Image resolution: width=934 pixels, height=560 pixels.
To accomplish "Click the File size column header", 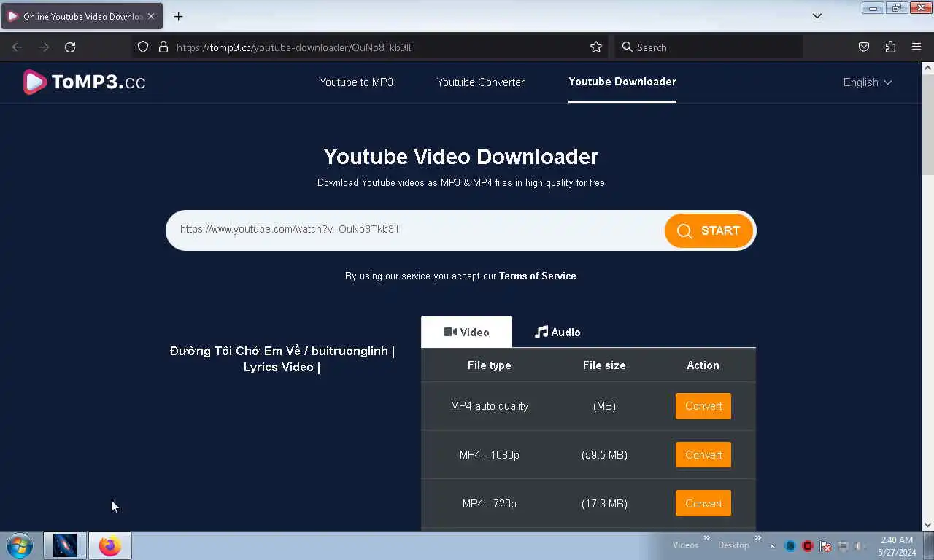I will (x=604, y=365).
